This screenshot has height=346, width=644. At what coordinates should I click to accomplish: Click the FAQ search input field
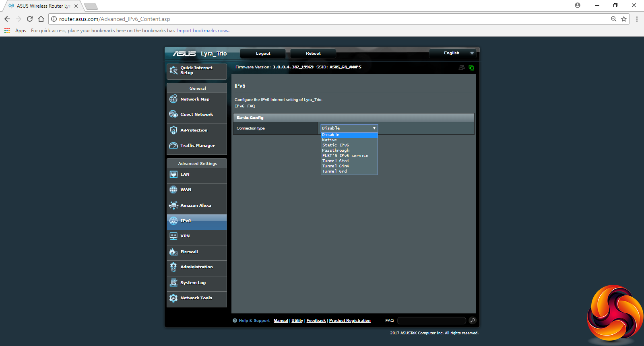pos(431,321)
